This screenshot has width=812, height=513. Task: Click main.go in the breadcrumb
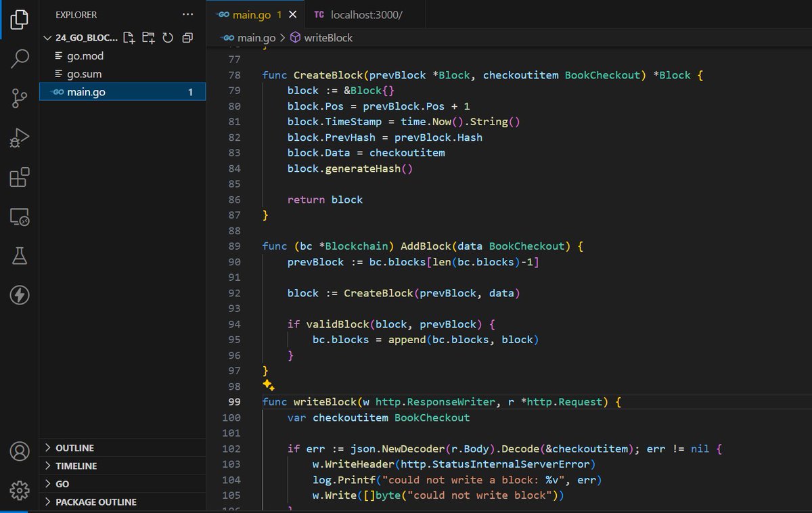click(256, 38)
